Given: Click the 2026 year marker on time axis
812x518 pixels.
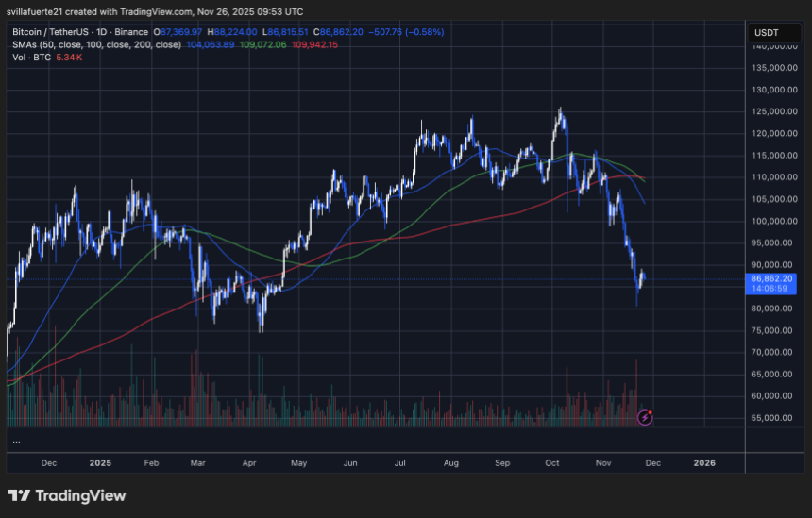Looking at the screenshot, I should pyautogui.click(x=704, y=463).
